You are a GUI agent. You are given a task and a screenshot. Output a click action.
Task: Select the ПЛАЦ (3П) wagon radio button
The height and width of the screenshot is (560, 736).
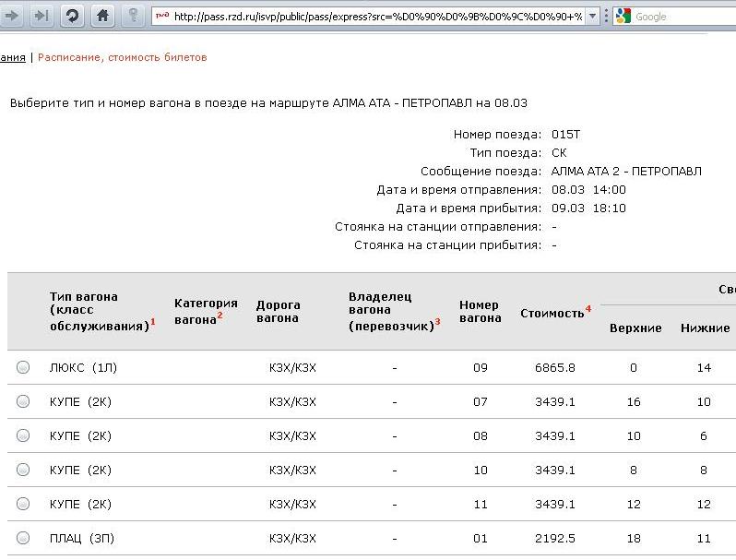(23, 538)
